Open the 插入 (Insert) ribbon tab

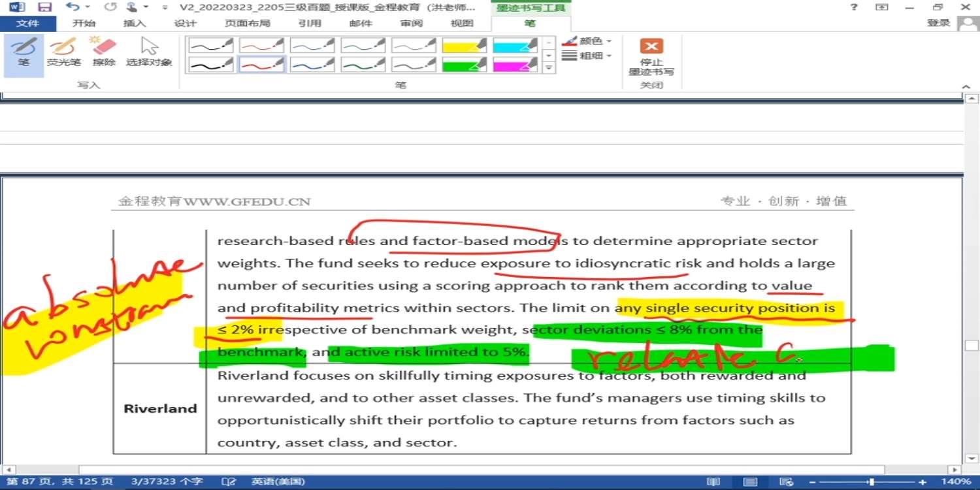[135, 24]
